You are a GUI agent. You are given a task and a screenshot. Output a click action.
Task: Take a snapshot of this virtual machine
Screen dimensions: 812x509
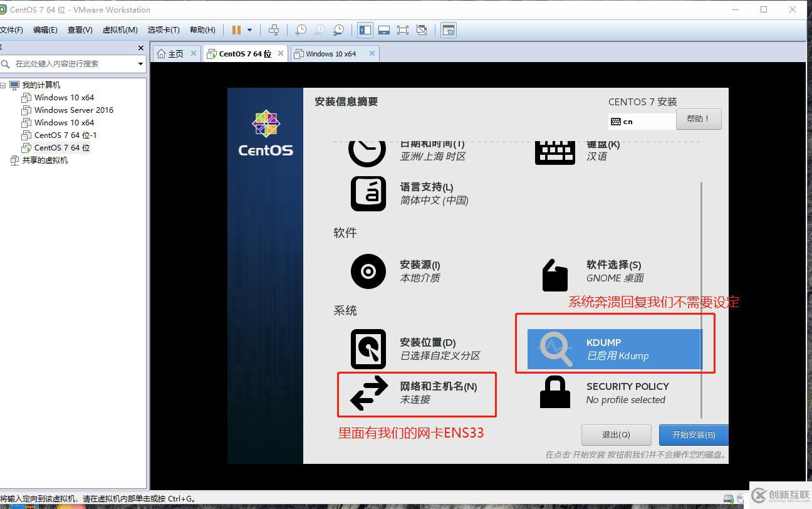(301, 30)
